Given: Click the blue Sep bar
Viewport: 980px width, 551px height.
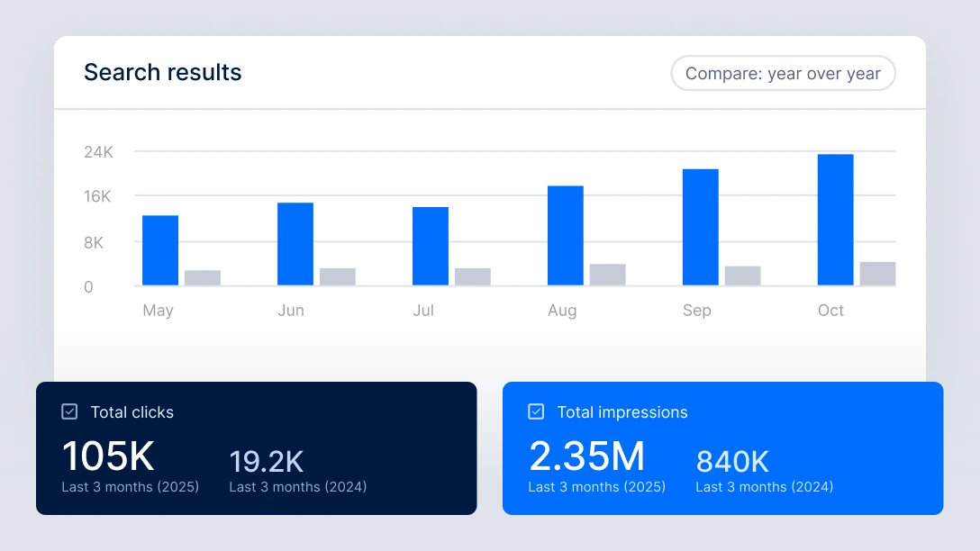Looking at the screenshot, I should click(701, 228).
